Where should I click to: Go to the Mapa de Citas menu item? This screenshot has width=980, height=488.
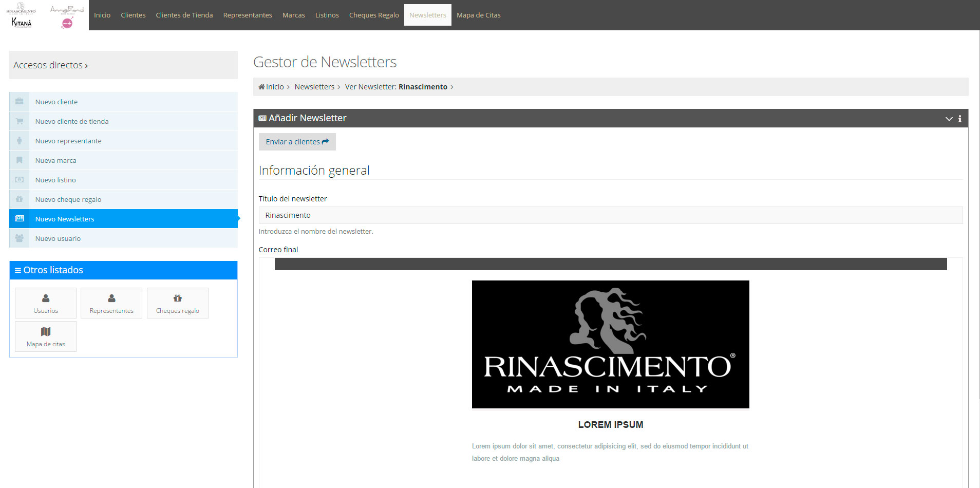coord(478,15)
